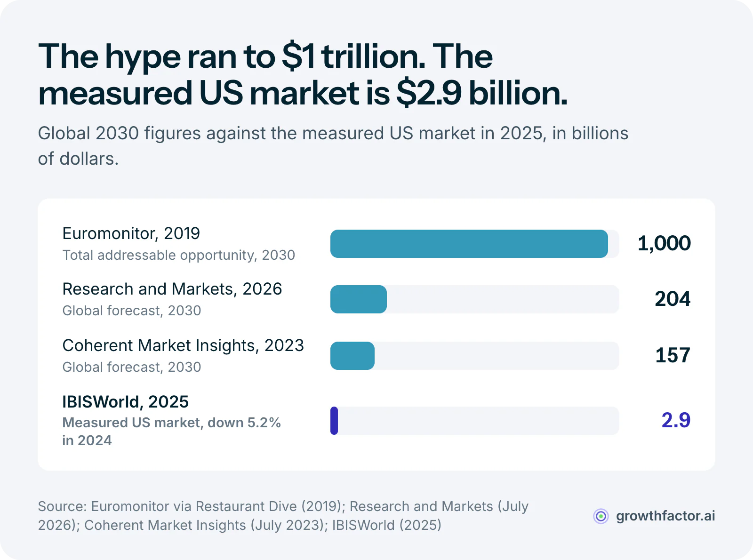Viewport: 753px width, 560px height.
Task: Click the Euromonitor 1,000 teal bar
Action: coord(469,244)
